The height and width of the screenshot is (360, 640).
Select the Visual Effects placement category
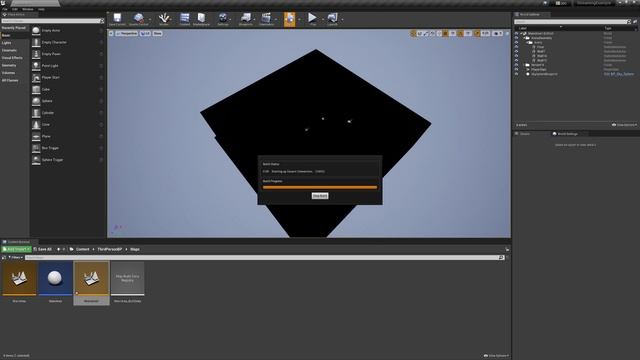pos(12,58)
